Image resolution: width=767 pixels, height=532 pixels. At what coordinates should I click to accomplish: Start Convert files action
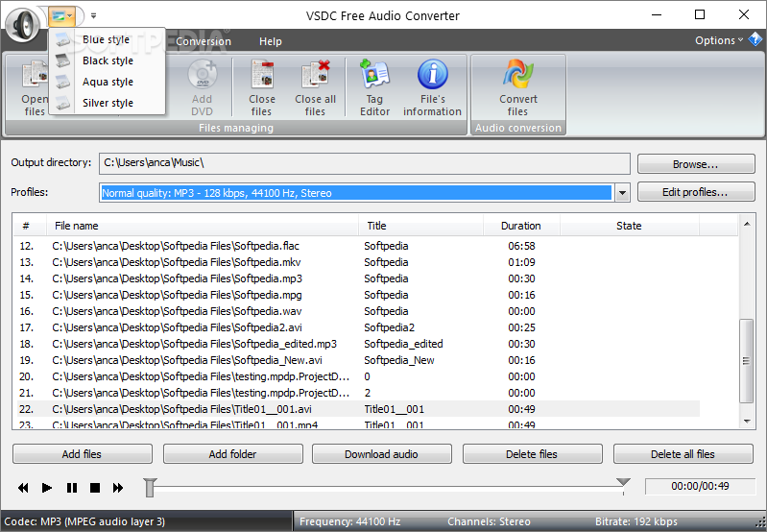click(518, 88)
